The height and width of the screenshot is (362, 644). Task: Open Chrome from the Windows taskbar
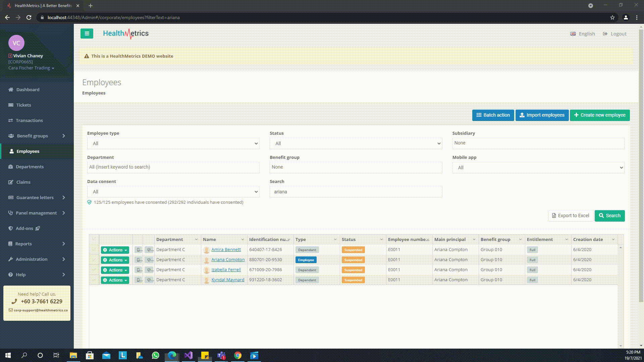(x=238, y=355)
